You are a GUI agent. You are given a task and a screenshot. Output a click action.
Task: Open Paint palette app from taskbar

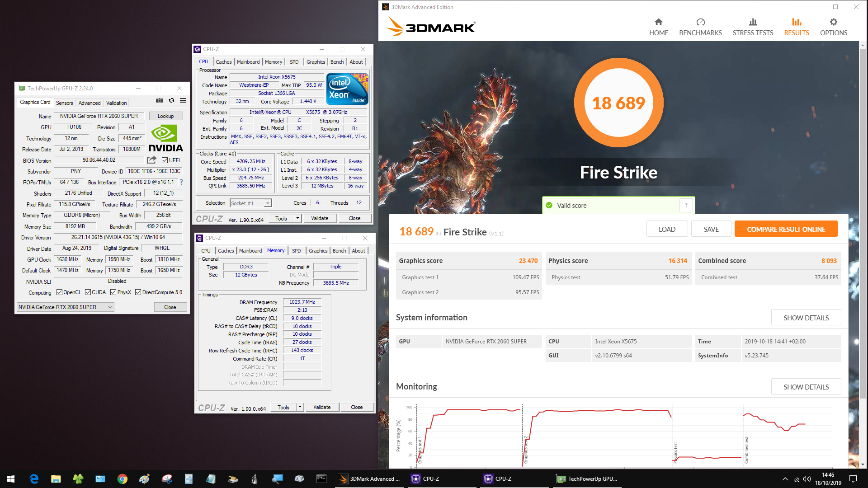145,479
